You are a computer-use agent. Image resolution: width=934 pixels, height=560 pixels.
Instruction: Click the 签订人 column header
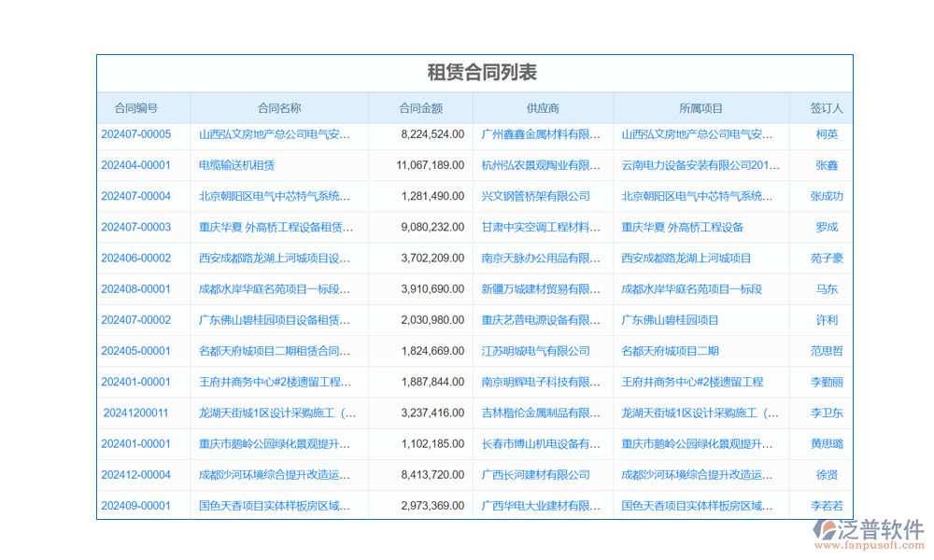(x=827, y=109)
